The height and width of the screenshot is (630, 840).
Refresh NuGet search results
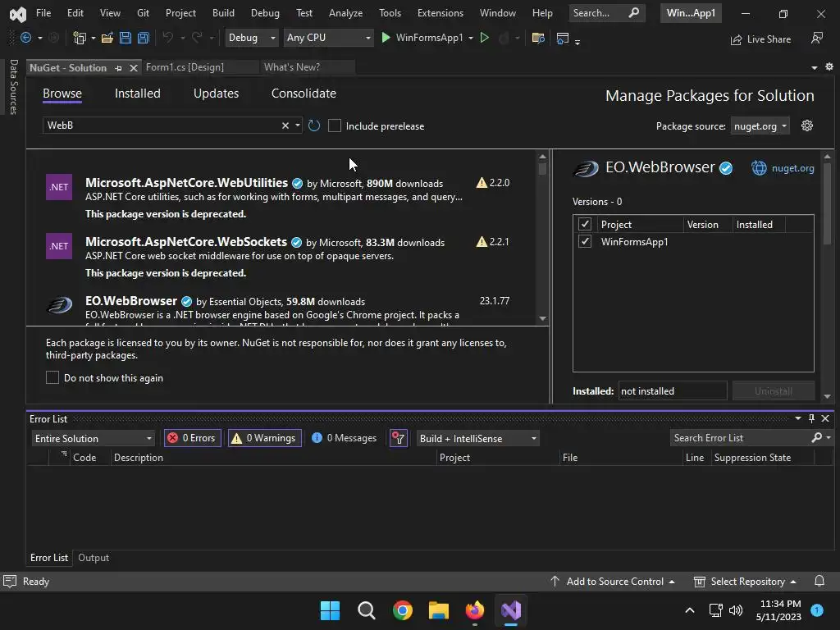click(314, 126)
